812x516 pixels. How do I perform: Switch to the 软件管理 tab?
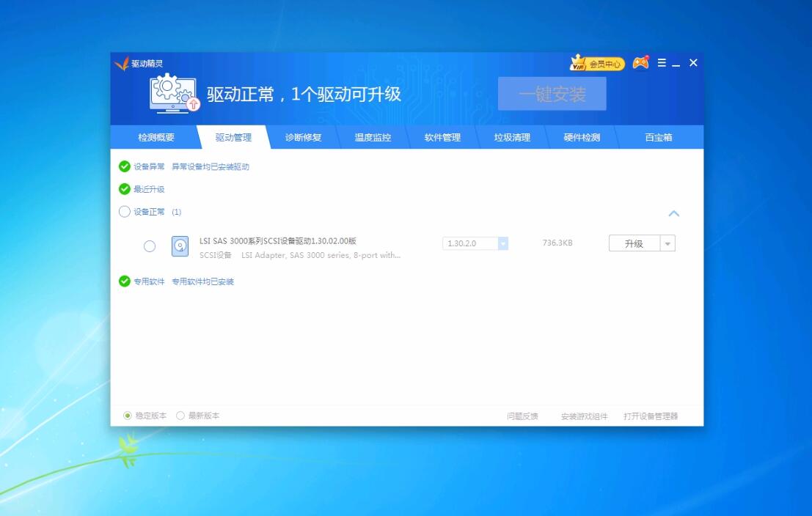[x=442, y=137]
